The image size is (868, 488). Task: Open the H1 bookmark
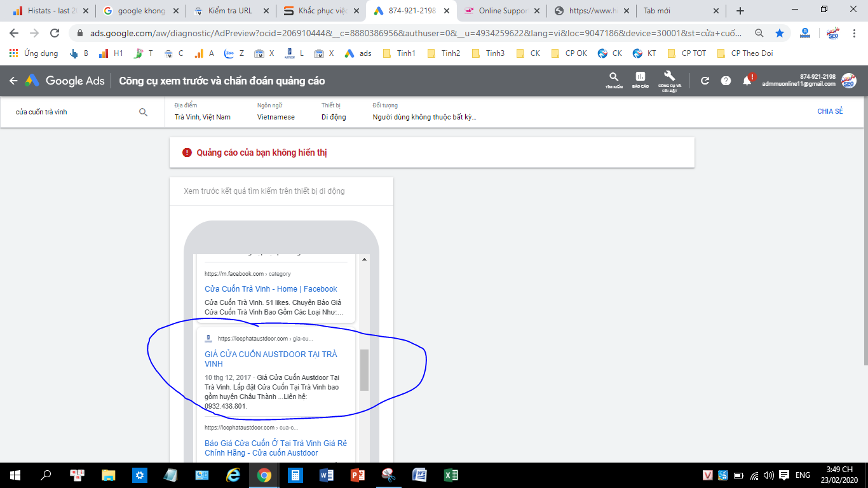(x=111, y=53)
